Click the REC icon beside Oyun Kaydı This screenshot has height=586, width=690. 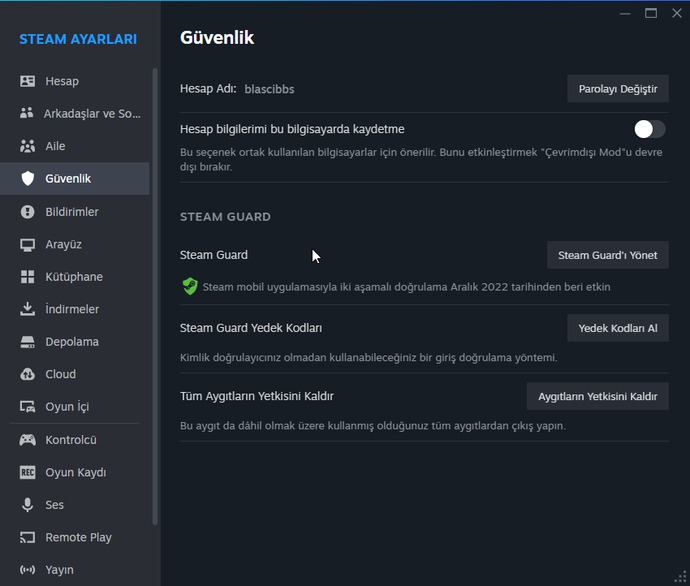(x=27, y=472)
